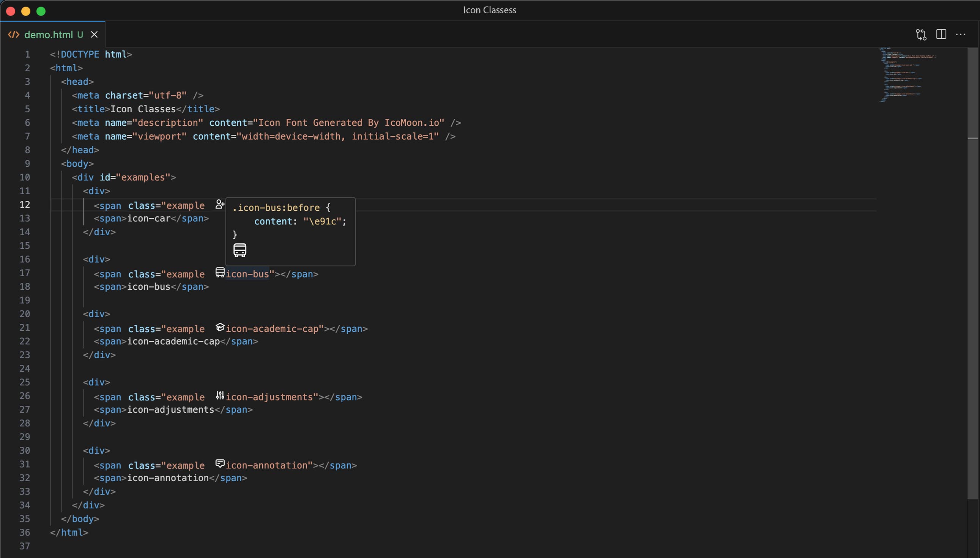Click "icon-bus" span text on line 18
This screenshot has height=558, width=980.
tap(149, 287)
